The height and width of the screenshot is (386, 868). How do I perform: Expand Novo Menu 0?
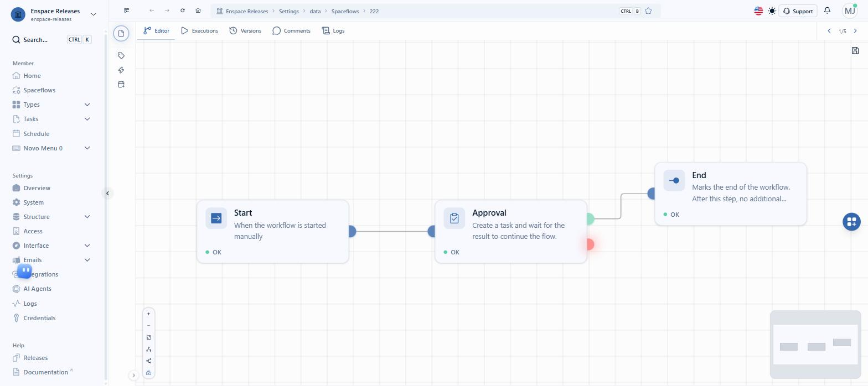point(87,148)
